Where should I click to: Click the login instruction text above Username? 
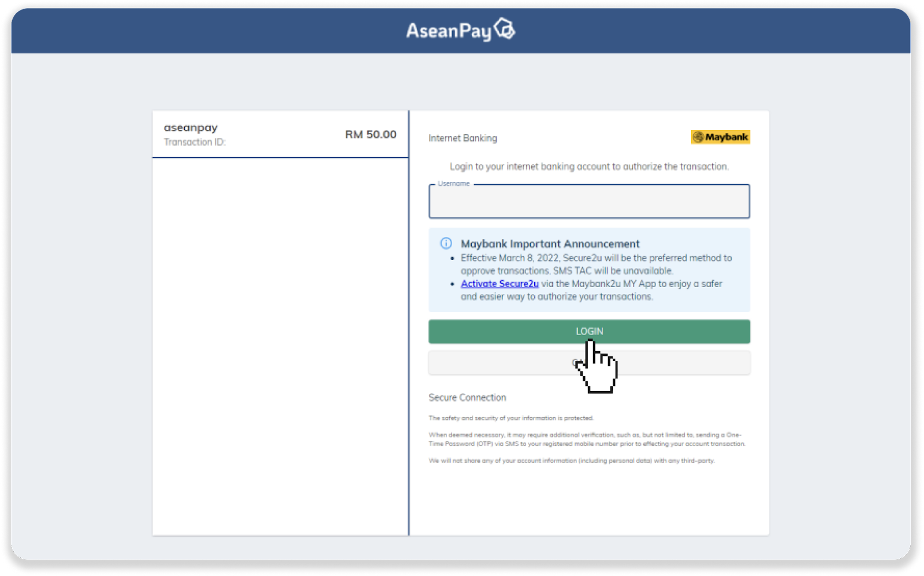tap(588, 166)
